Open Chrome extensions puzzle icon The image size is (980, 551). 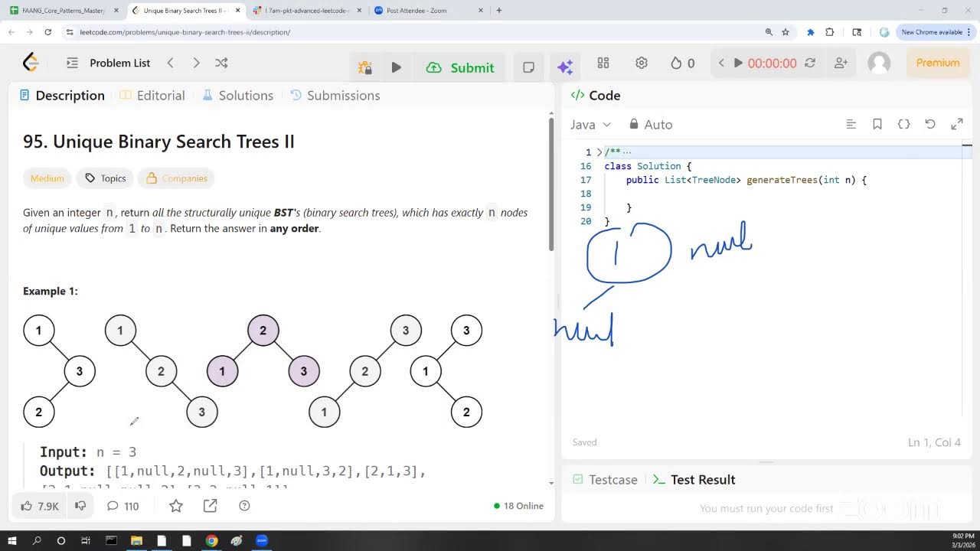click(830, 32)
